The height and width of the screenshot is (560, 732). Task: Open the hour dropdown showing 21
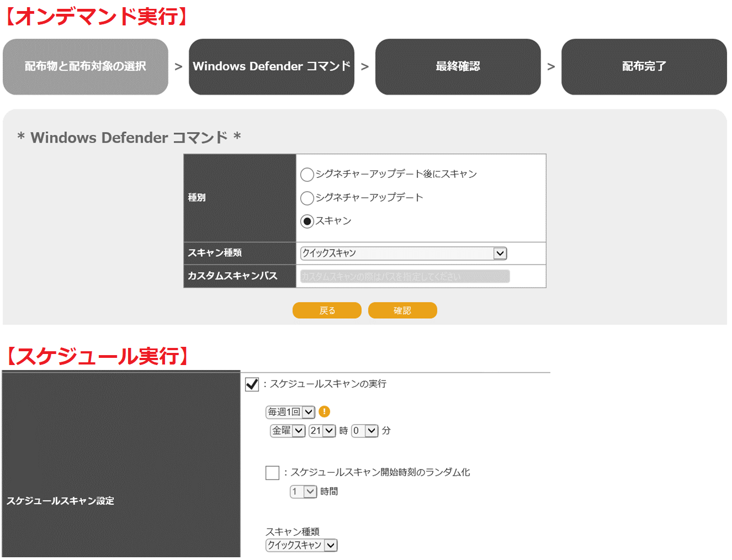click(x=322, y=431)
